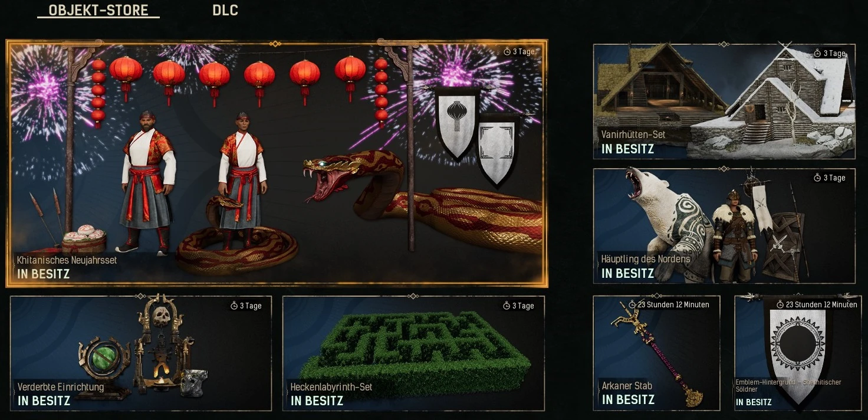This screenshot has width=868, height=420.
Task: Select the Arkaner Stab item
Action: [x=656, y=353]
